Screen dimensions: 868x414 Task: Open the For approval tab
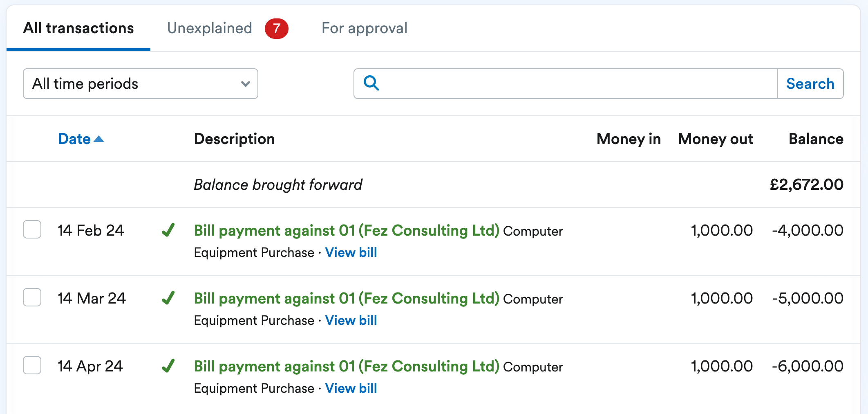(x=364, y=28)
